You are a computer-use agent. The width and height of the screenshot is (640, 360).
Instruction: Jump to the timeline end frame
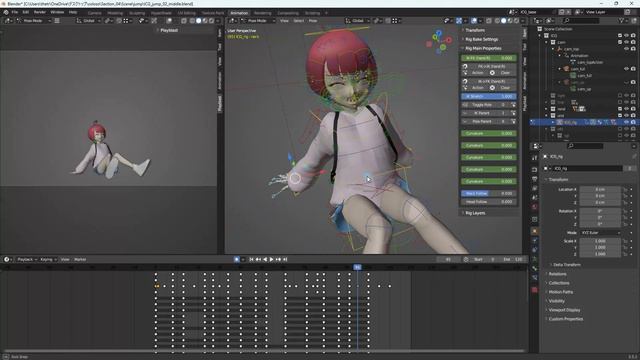pyautogui.click(x=285, y=260)
